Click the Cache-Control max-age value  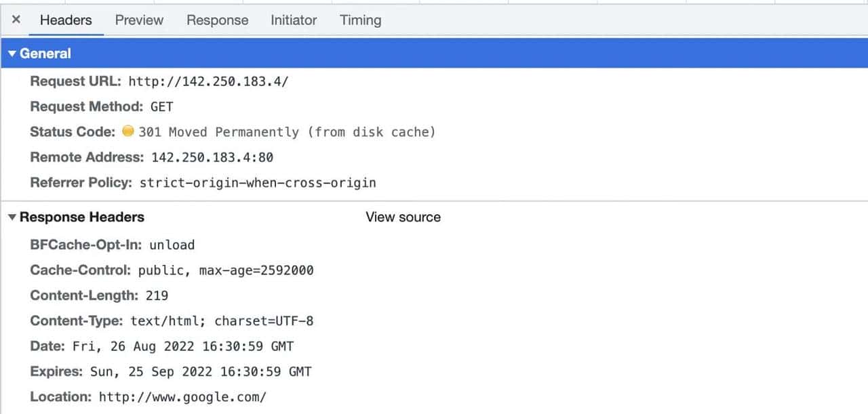[x=256, y=270]
